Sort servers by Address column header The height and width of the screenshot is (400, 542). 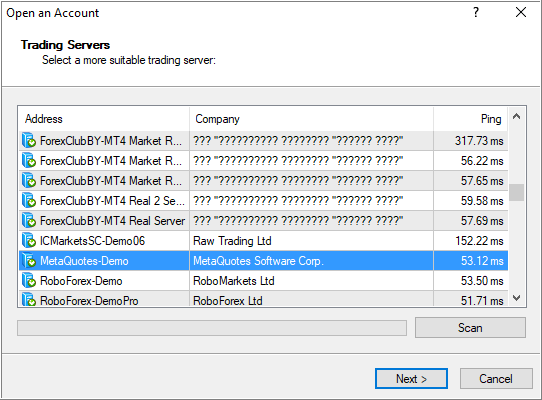coord(104,119)
